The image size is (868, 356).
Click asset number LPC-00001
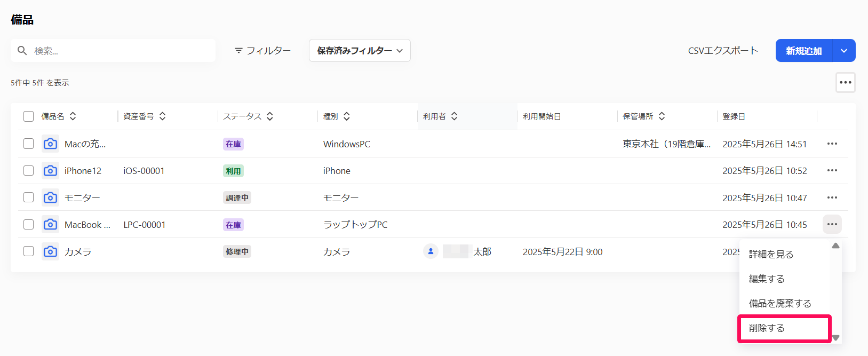pos(145,225)
